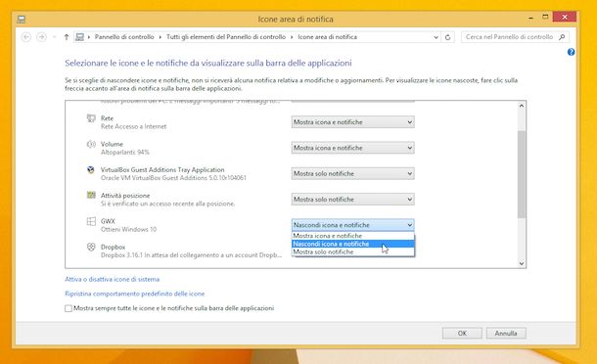Expand the address bar history dropdown
This screenshot has width=597, height=364.
(x=436, y=37)
